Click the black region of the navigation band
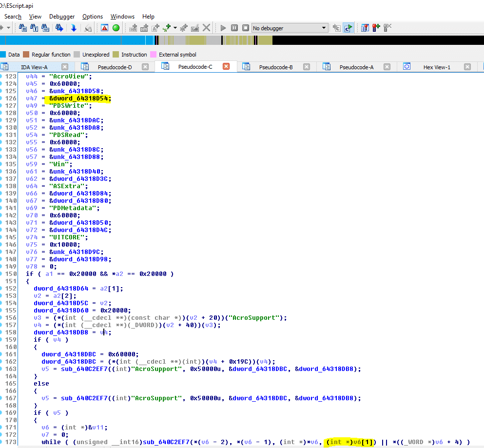 coord(378,40)
